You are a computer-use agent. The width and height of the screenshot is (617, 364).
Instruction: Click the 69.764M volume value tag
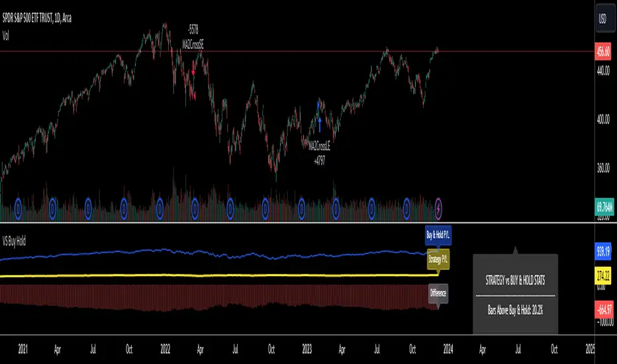[x=604, y=206]
